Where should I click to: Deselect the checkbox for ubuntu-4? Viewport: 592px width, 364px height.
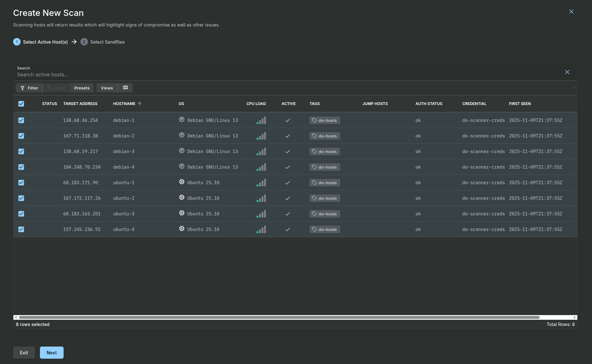tap(21, 229)
